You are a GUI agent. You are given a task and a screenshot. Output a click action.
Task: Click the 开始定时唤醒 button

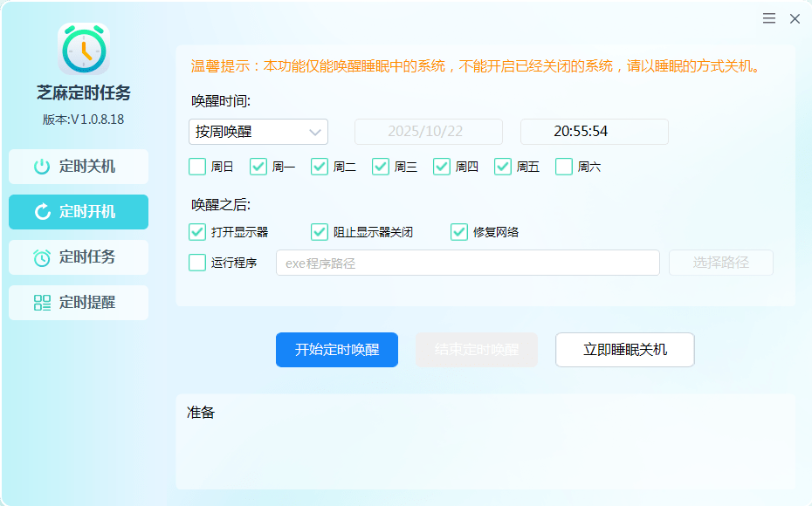(337, 350)
